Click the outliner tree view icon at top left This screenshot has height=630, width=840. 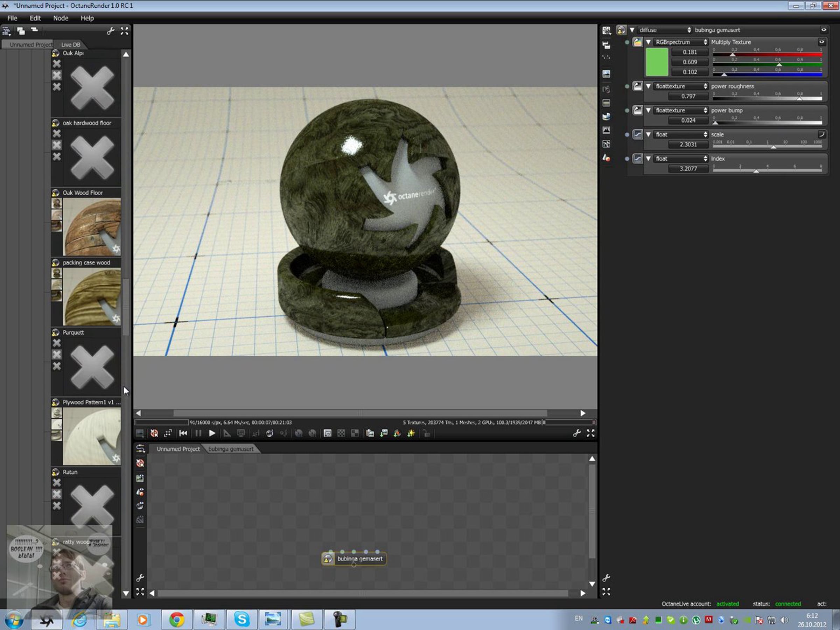click(6, 31)
